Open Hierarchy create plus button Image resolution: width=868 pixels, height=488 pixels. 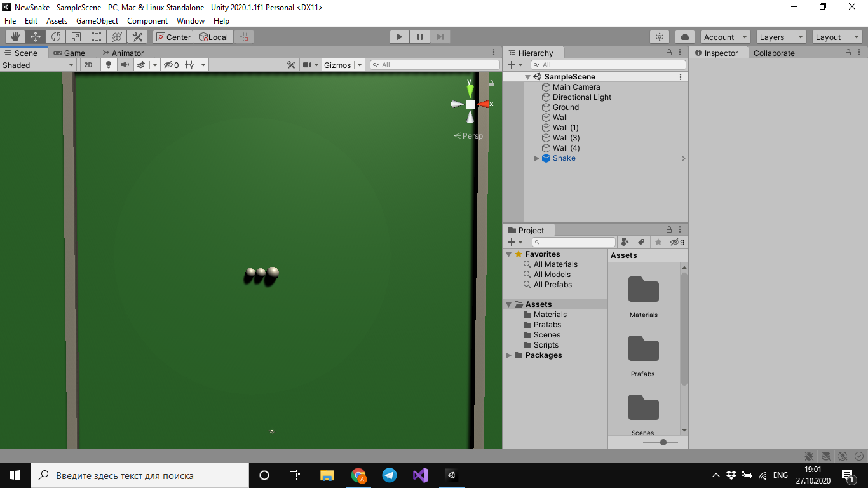pos(515,65)
